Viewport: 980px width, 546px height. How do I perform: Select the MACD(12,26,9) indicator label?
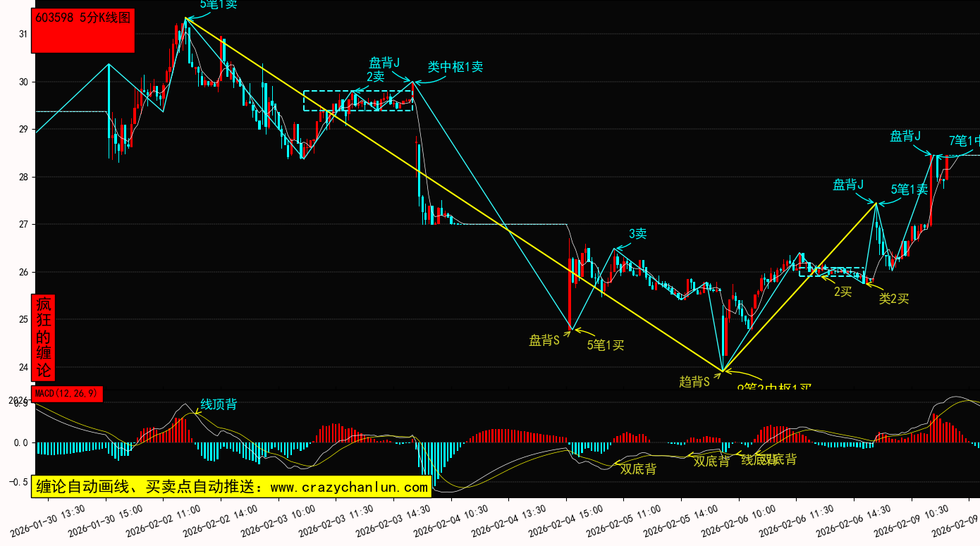[67, 394]
